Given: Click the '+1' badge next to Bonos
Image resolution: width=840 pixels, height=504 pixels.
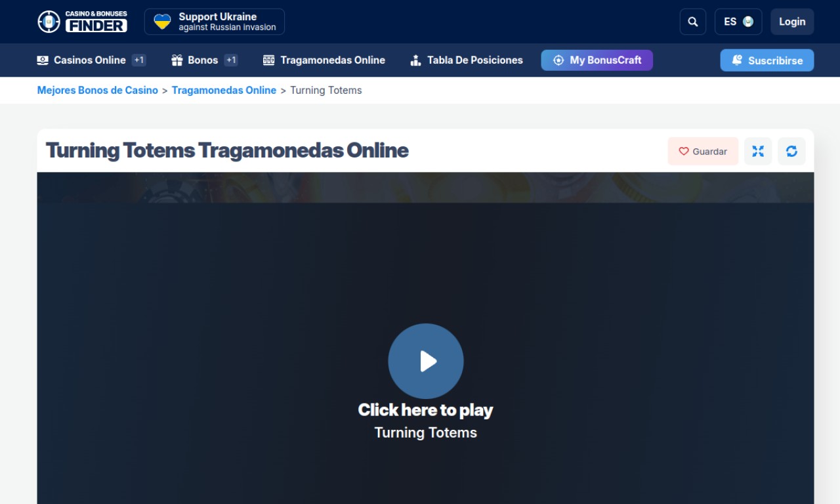Looking at the screenshot, I should coord(231,60).
